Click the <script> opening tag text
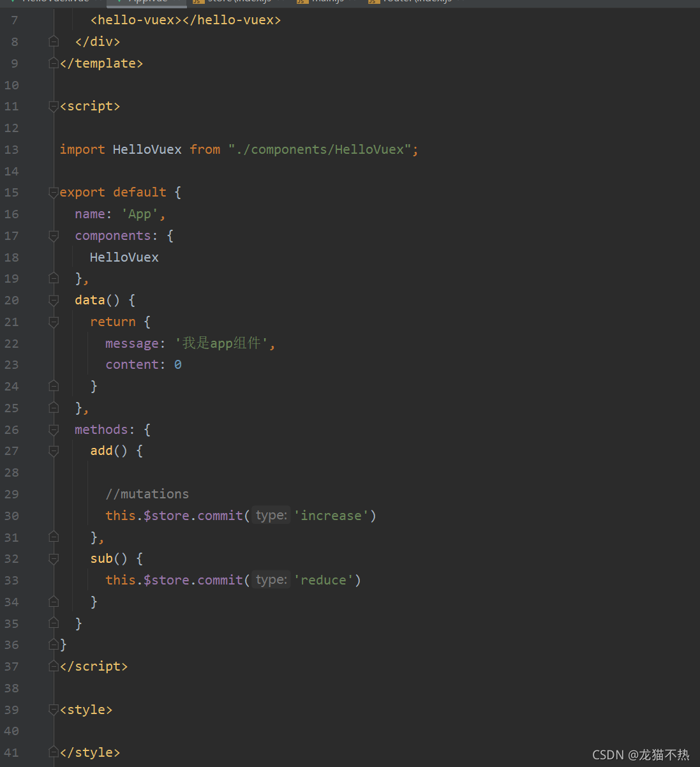This screenshot has height=767, width=700. [x=90, y=107]
